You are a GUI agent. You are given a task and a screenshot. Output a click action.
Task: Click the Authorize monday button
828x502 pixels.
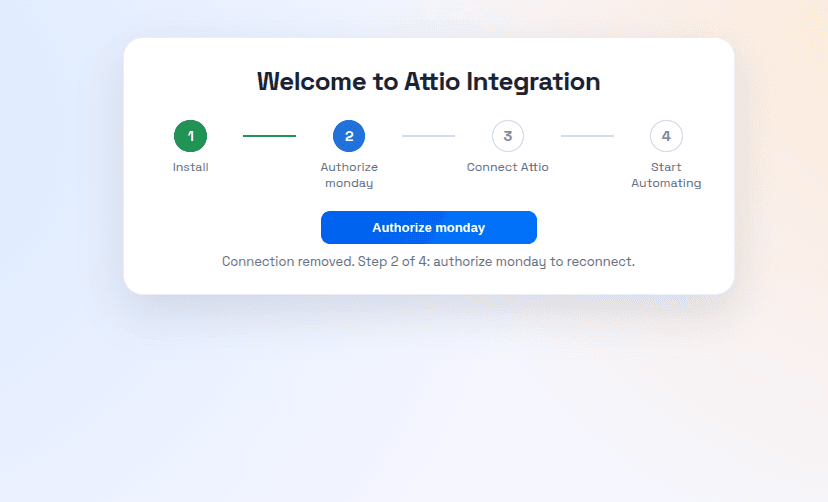tap(429, 228)
